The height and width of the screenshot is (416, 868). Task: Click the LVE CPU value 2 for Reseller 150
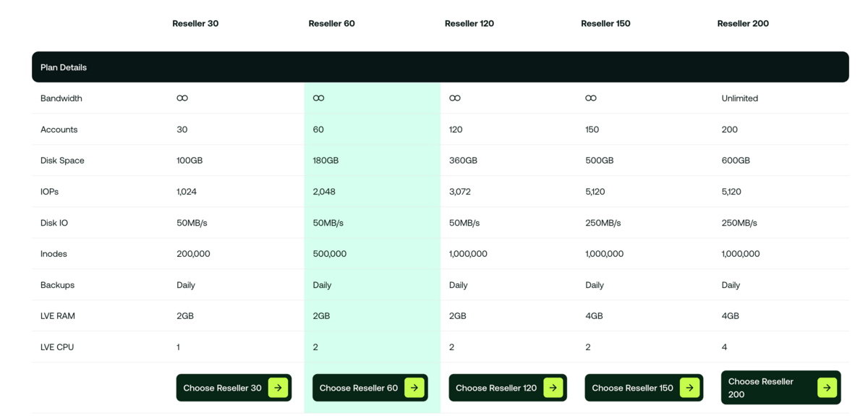(x=588, y=347)
